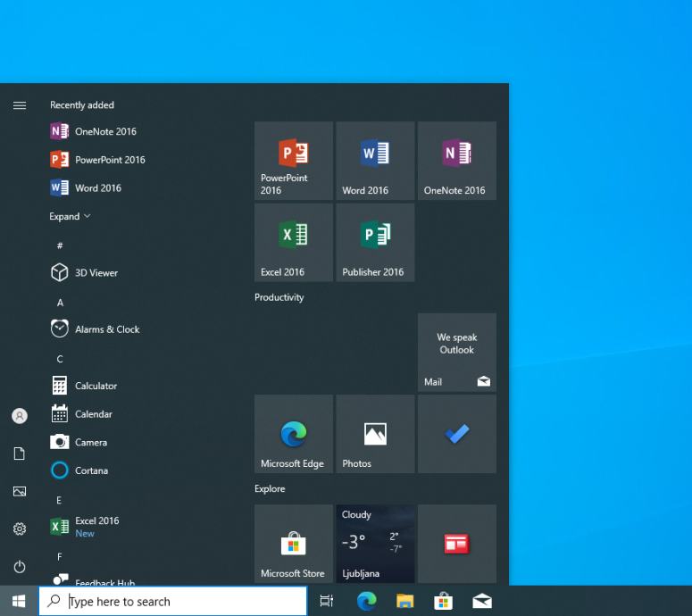Open File Explorer from the taskbar
This screenshot has height=616, width=692.
[404, 602]
